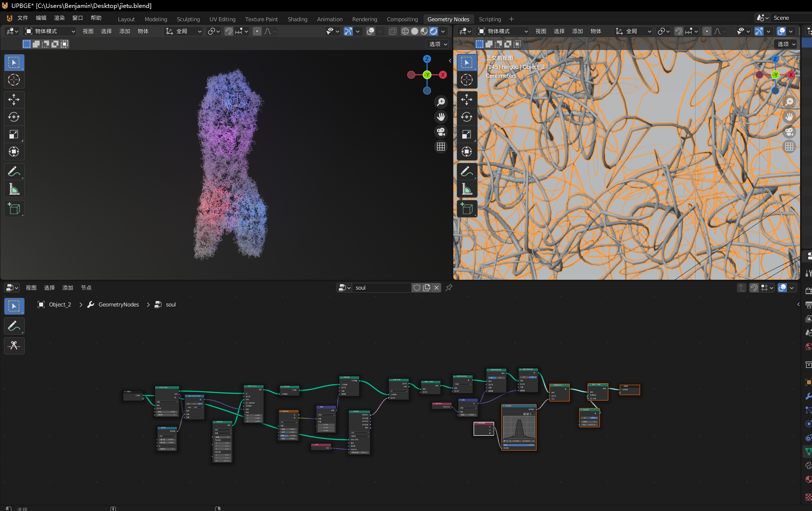Enable snapping in the left viewport header
Screen dimensions: 812x511
point(229,31)
